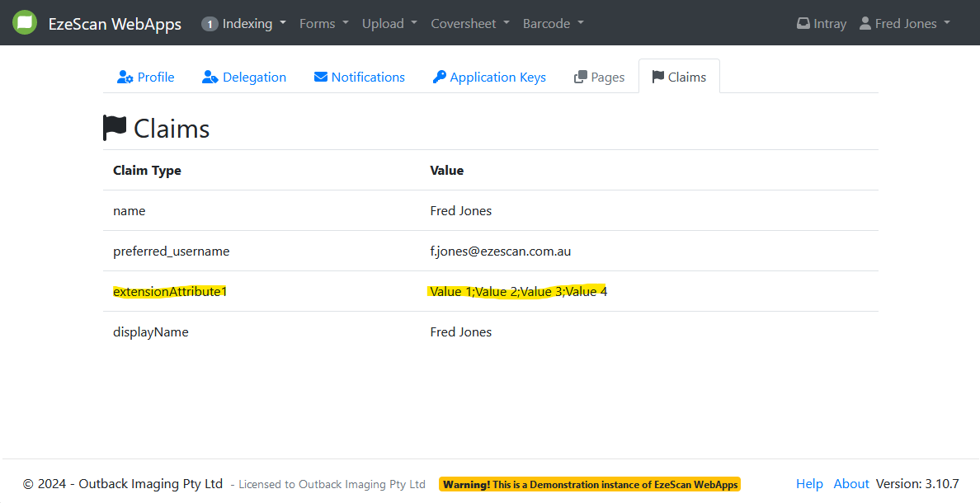Click the Profile tab's user-gear icon
The image size is (980, 503).
(125, 78)
